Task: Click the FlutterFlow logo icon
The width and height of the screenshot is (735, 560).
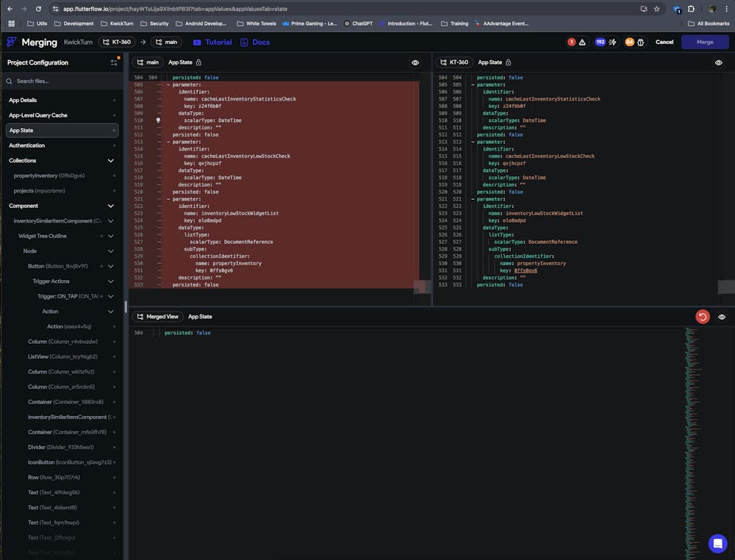Action: pyautogui.click(x=11, y=42)
